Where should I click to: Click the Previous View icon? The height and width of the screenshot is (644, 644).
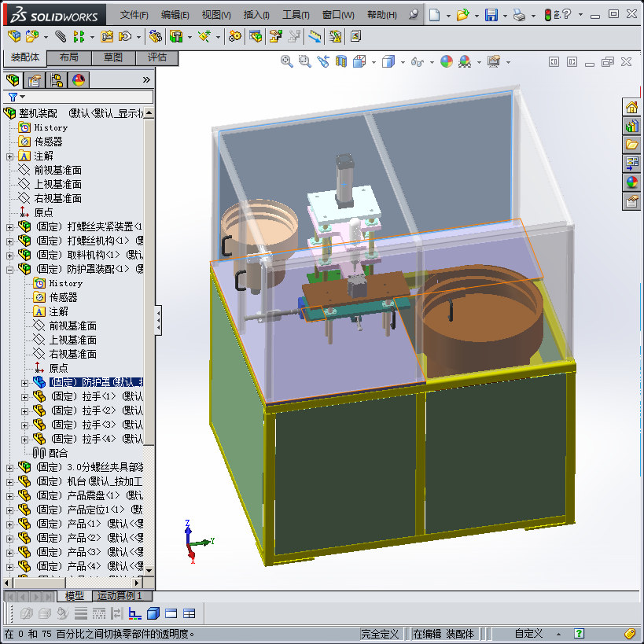[x=323, y=61]
